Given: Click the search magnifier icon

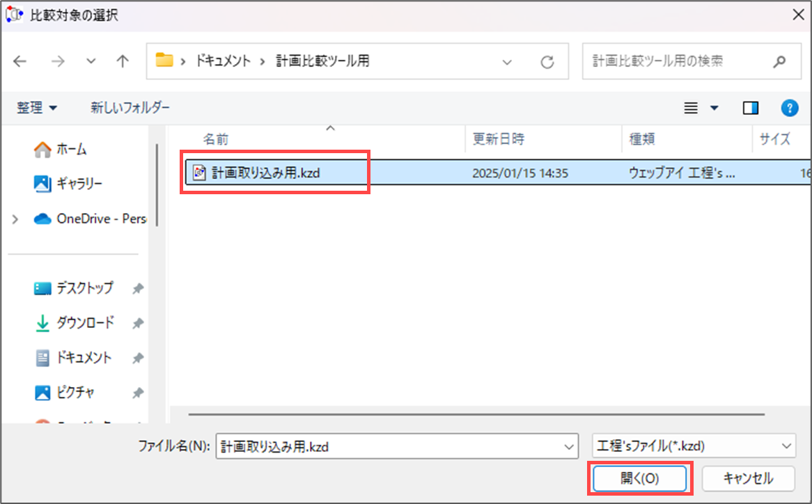Looking at the screenshot, I should tap(779, 61).
